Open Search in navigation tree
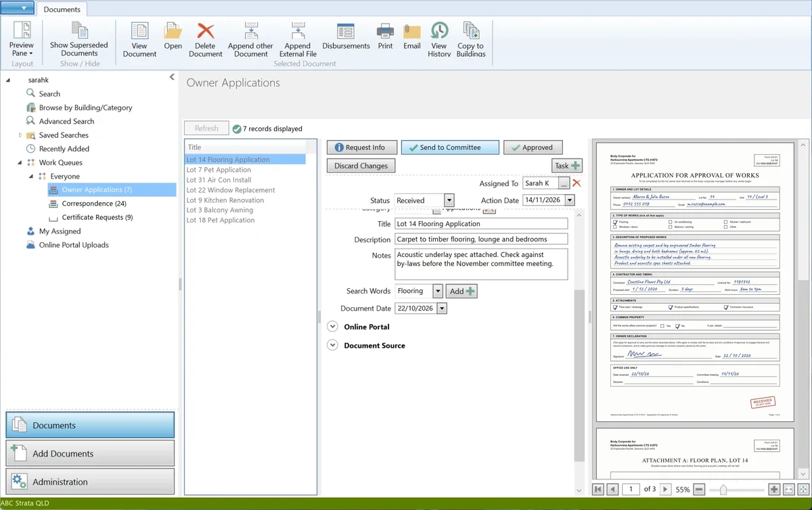This screenshot has width=812, height=510. (x=49, y=94)
